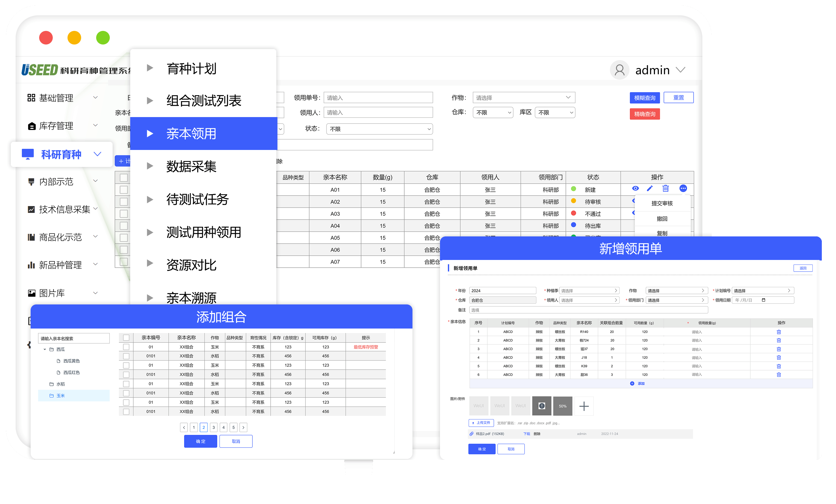Tick the checkbox for row A06
This screenshot has width=836, height=504.
point(124,250)
